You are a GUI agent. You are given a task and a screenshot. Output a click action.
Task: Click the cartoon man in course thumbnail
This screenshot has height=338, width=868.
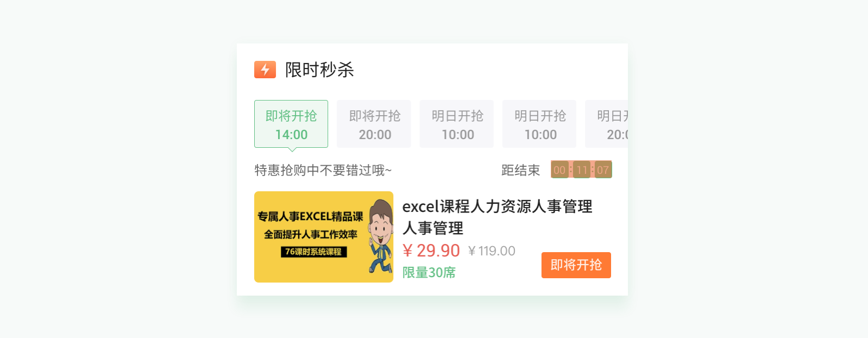click(x=380, y=236)
